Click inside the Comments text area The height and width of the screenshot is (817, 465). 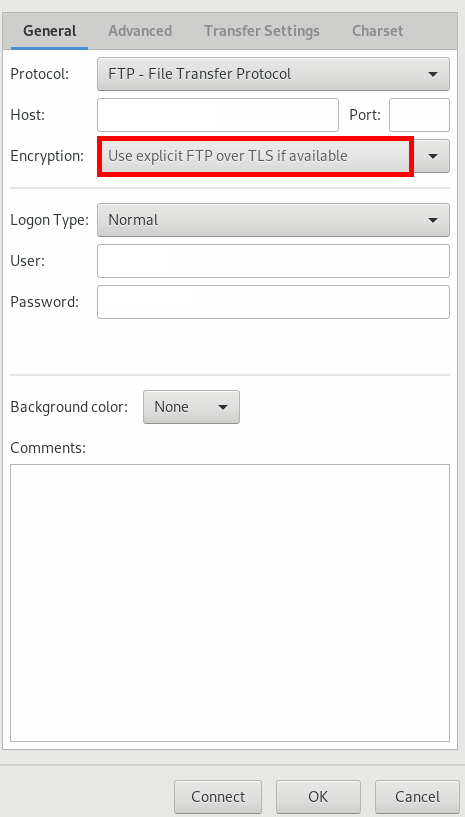pos(230,603)
